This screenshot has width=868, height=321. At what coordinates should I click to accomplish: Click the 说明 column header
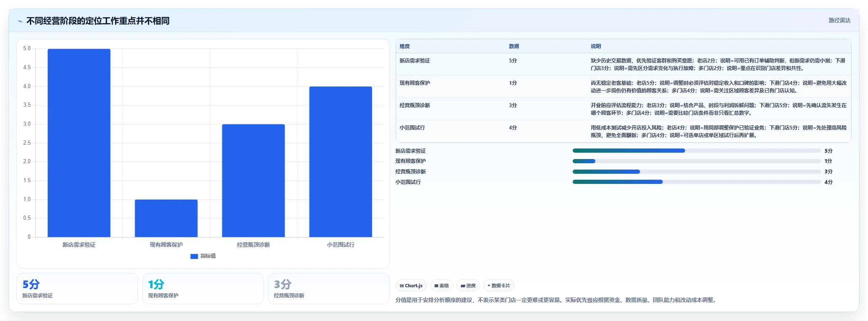[595, 46]
